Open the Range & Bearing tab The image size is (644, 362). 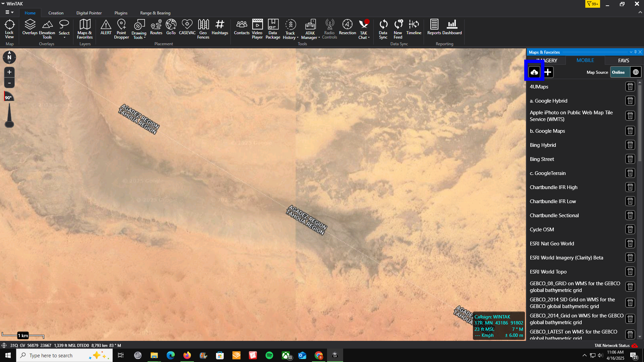click(155, 13)
